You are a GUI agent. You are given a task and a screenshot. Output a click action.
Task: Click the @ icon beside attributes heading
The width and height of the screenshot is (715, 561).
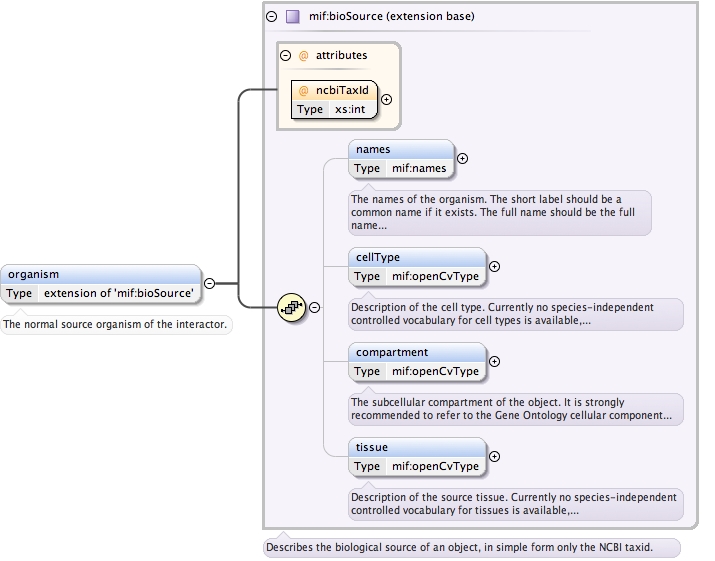point(304,56)
